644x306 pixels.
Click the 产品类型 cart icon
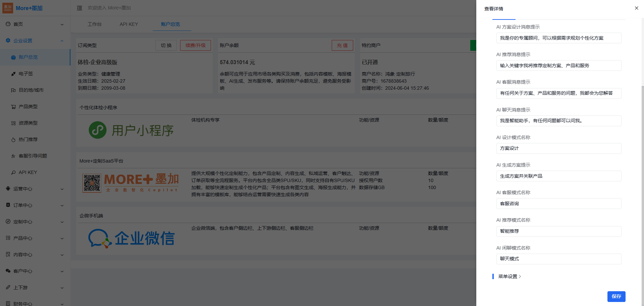(x=13, y=107)
